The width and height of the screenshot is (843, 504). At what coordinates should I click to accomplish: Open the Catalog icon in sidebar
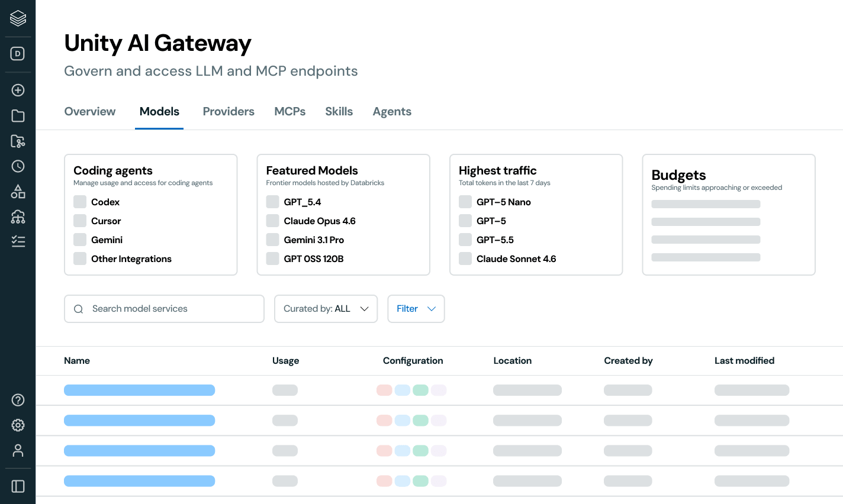point(18,141)
